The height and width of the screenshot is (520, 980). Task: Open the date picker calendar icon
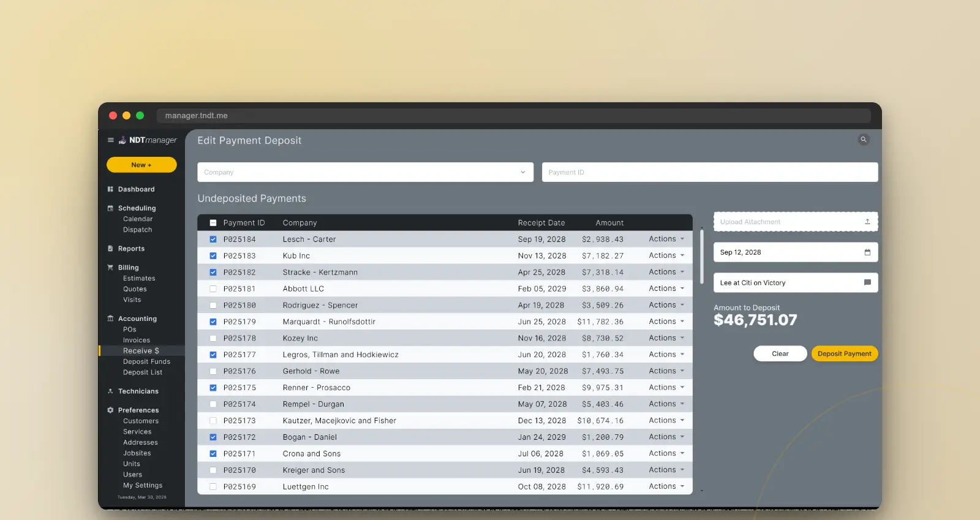(867, 252)
